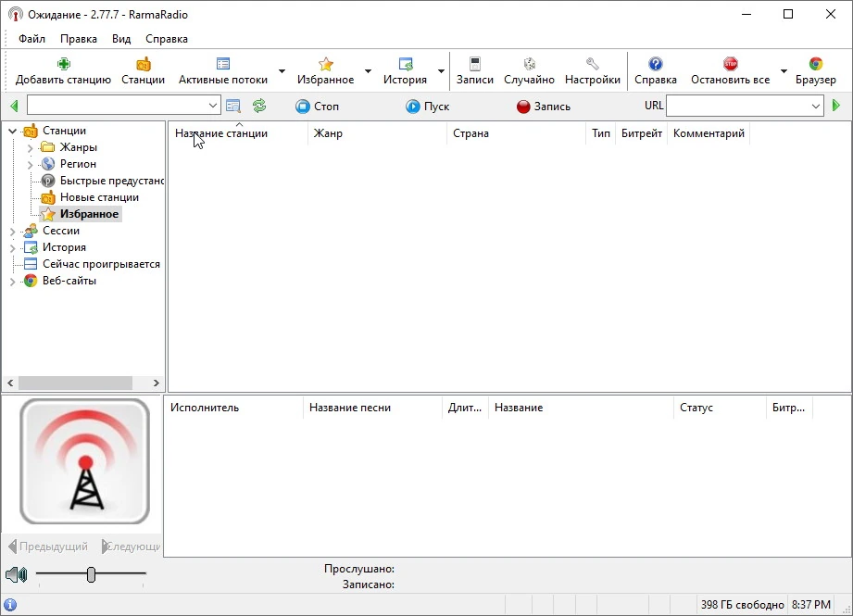The height and width of the screenshot is (616, 853).
Task: Start recording with the Запись button
Action: (x=544, y=107)
